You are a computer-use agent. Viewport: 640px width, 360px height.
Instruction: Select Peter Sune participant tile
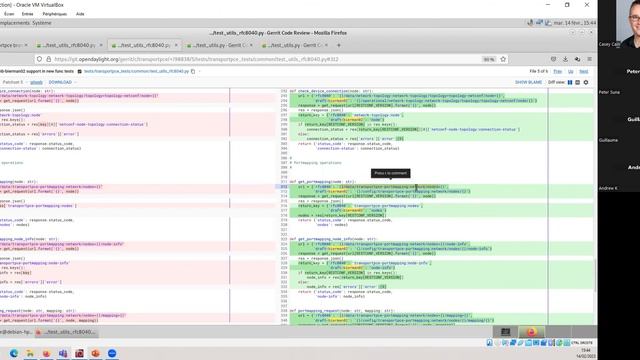[x=619, y=72]
